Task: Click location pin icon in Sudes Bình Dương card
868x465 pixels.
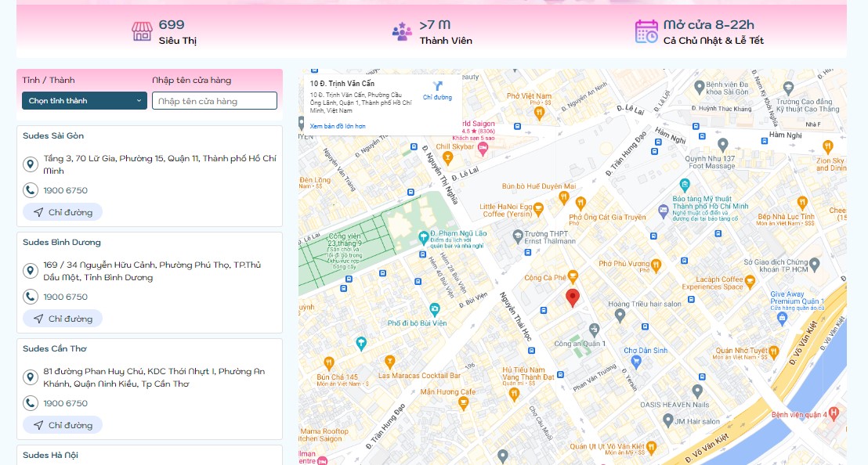Action: click(x=30, y=271)
